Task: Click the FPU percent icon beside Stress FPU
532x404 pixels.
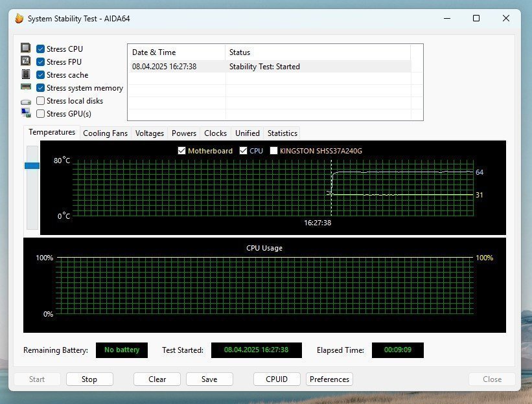Action: (25, 61)
